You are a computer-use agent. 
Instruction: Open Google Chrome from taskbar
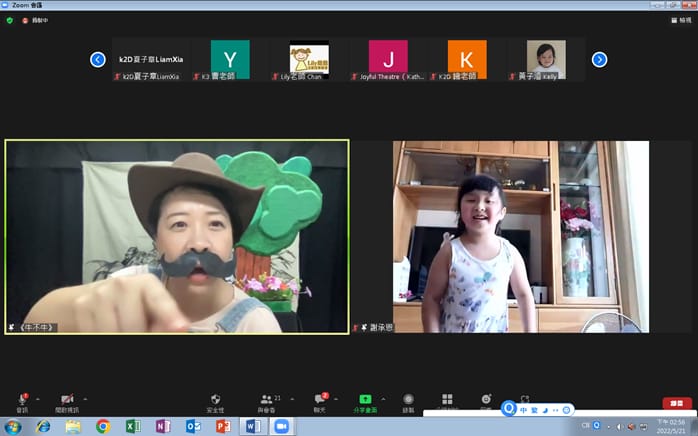[103, 427]
